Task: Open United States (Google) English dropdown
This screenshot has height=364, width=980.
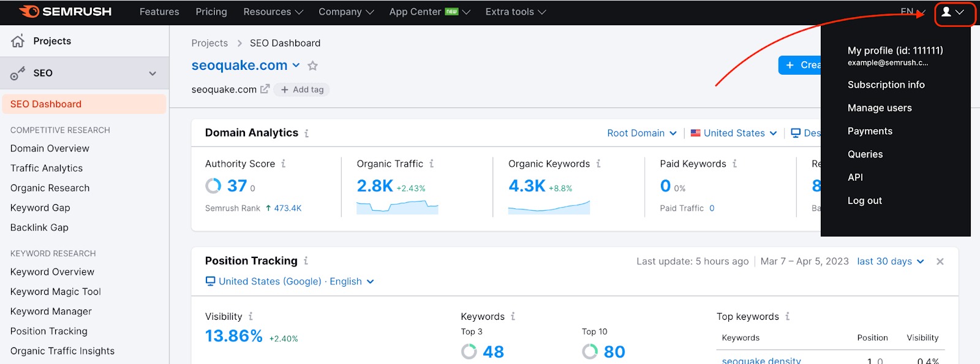Action: click(x=290, y=281)
